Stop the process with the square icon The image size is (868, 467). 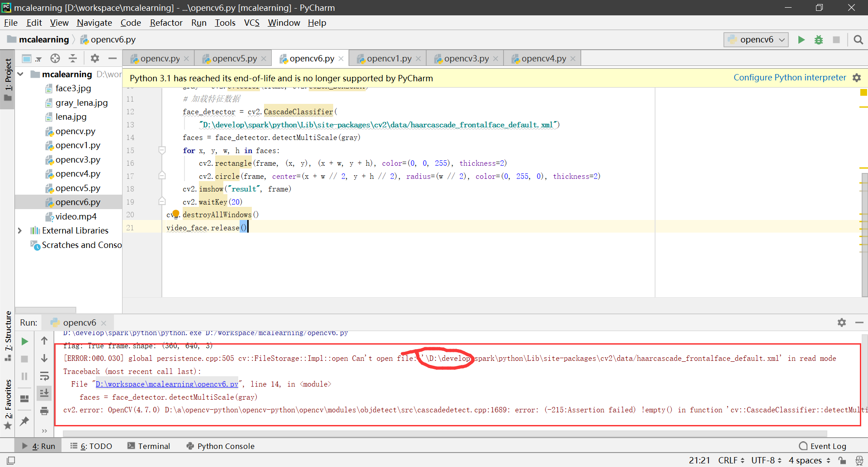[24, 359]
